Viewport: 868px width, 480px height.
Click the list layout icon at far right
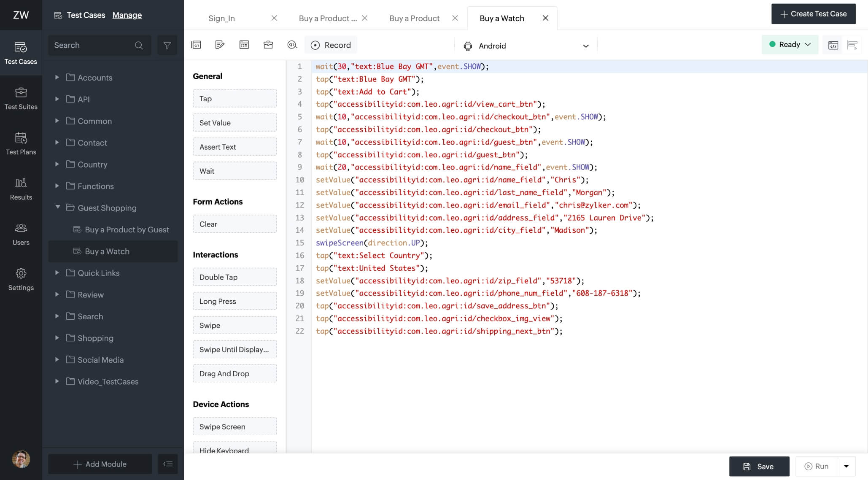pos(852,45)
